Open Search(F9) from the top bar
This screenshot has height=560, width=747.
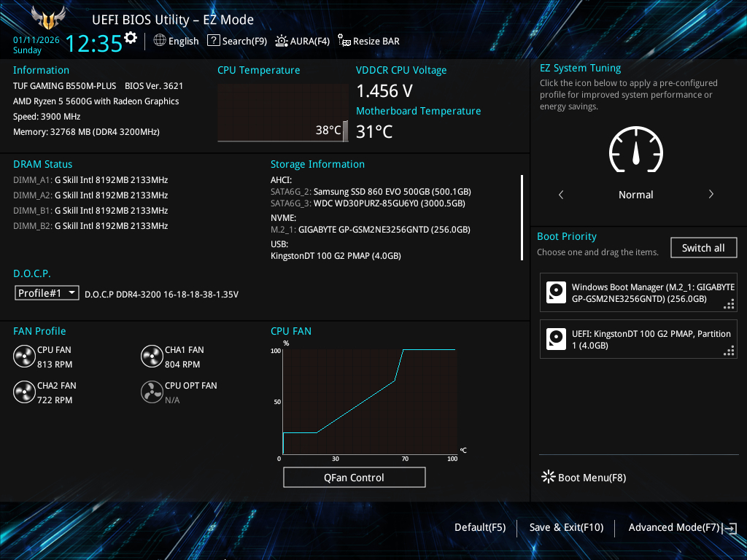point(237,41)
